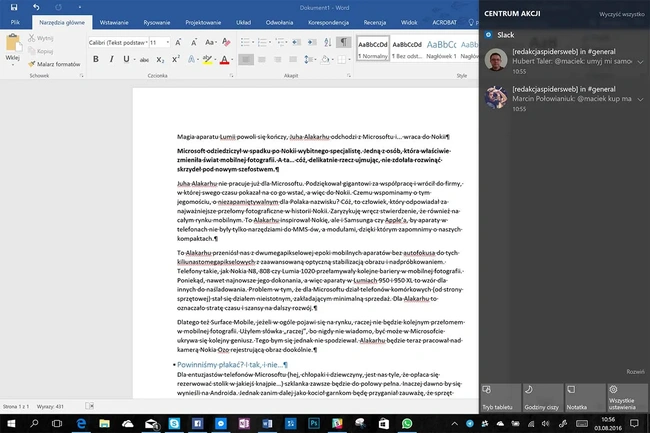Undo the last action in Word
Image resolution: width=650 pixels, height=433 pixels.
(x=36, y=7)
